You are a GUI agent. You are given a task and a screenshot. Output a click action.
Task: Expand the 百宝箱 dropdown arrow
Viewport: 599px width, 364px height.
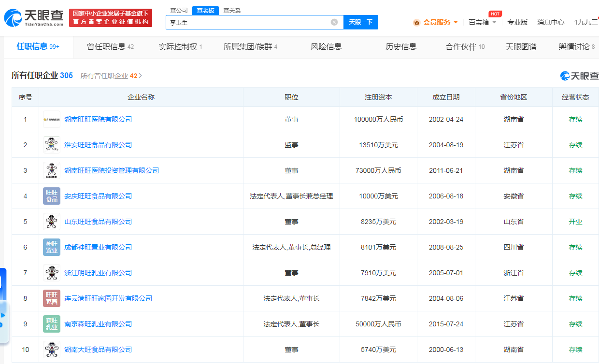[494, 22]
